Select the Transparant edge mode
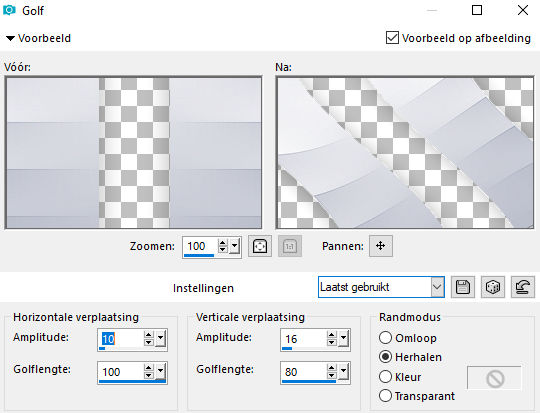540x413 pixels. tap(385, 396)
